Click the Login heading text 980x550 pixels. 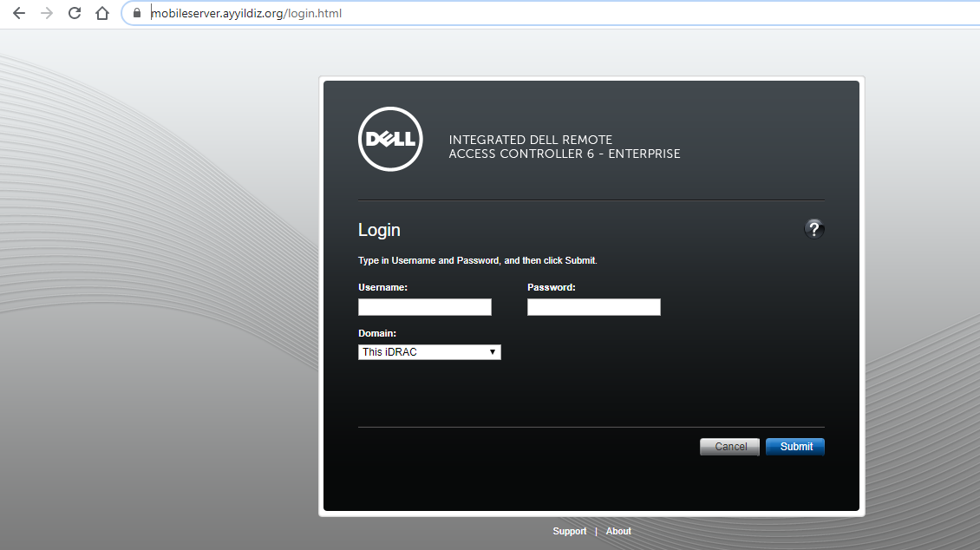coord(379,231)
